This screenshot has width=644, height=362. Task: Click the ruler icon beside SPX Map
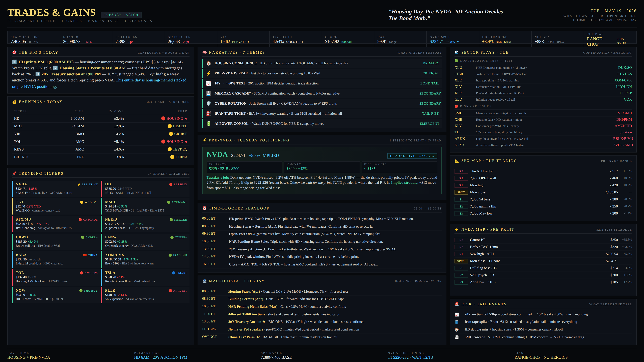[457, 161]
